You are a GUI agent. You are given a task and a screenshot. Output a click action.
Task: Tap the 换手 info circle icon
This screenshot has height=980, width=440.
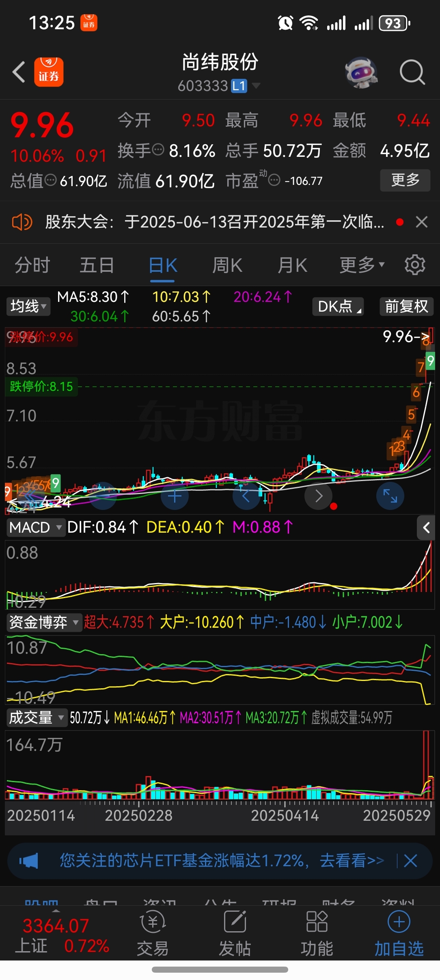coord(157,150)
